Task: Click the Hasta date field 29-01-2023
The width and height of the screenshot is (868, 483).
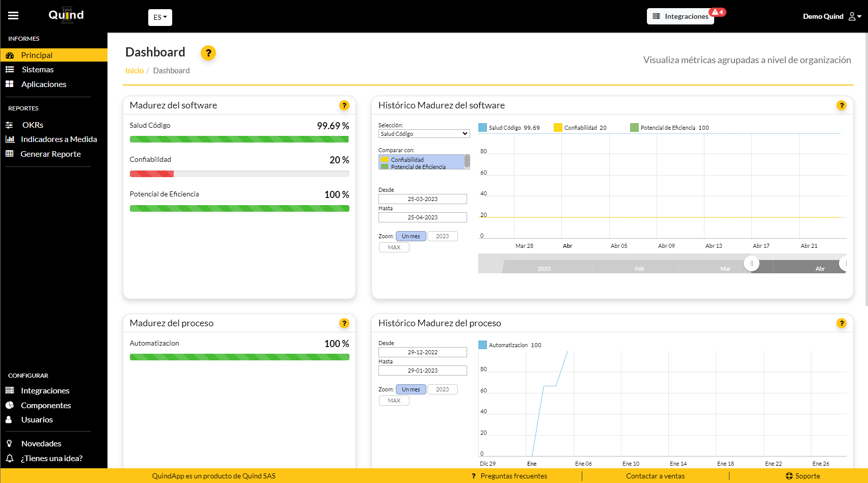Action: [423, 371]
